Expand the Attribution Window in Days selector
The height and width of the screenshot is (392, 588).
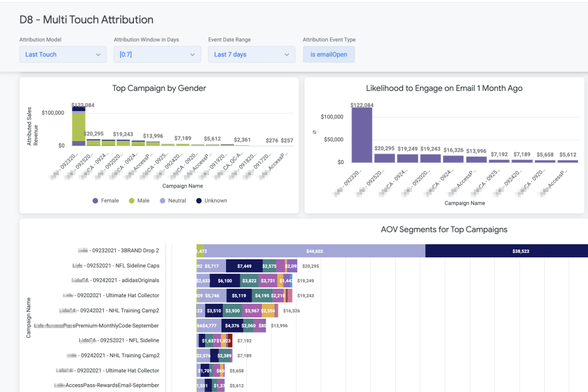pos(157,54)
